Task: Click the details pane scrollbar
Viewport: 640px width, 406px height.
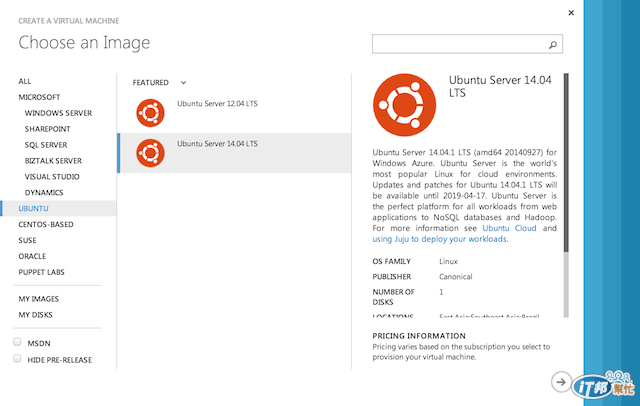Action: [566, 162]
